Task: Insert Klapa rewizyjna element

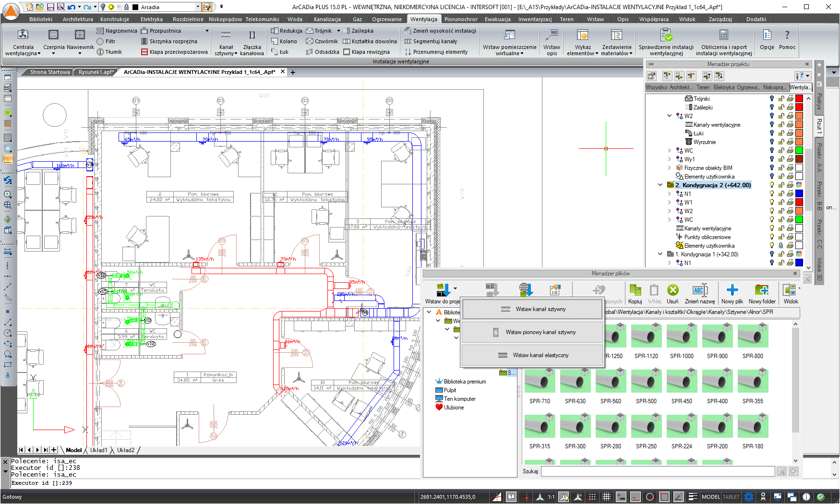Action: pos(367,52)
